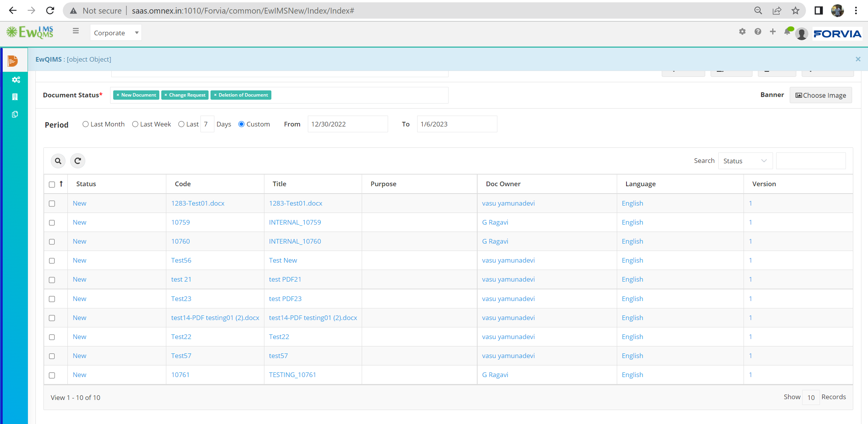Open the Search field Status dropdown

tap(745, 161)
